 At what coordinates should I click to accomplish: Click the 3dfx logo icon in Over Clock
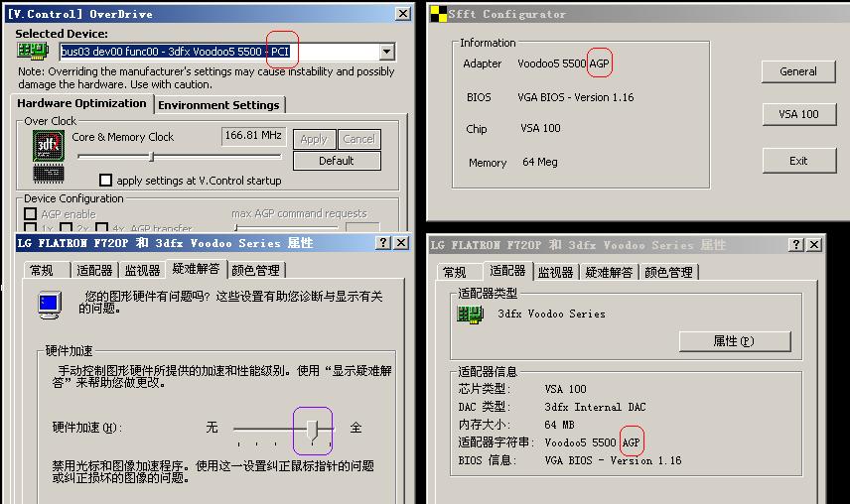pos(49,146)
